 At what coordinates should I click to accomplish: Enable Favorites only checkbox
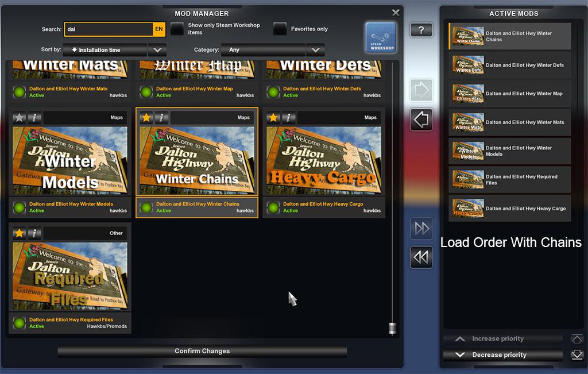tap(280, 29)
